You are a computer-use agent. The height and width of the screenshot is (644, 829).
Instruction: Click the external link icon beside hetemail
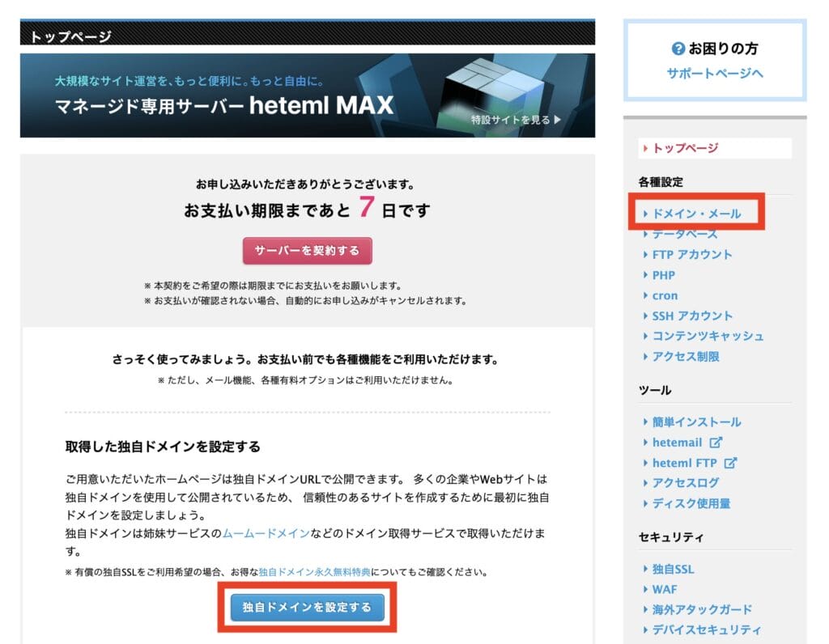click(716, 443)
